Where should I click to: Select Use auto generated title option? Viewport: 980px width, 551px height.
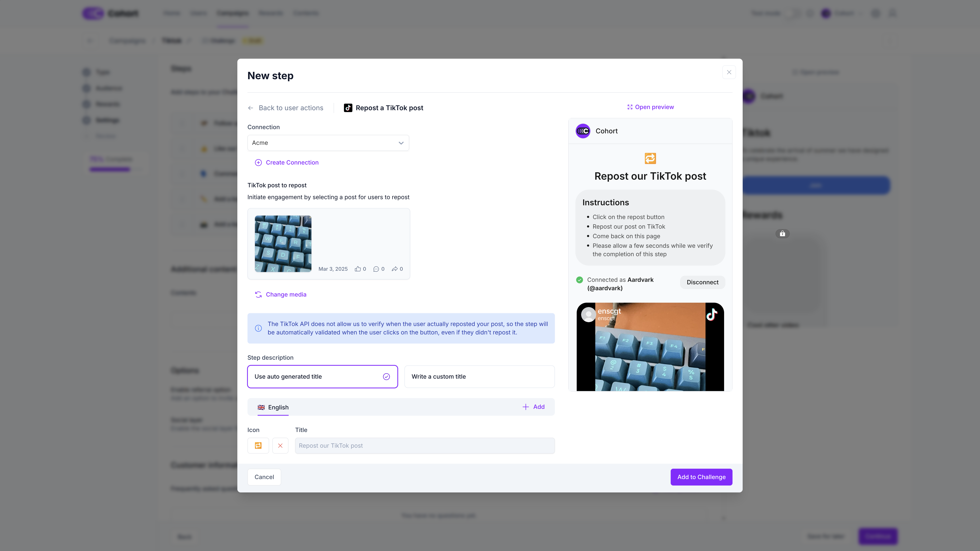[x=323, y=377]
